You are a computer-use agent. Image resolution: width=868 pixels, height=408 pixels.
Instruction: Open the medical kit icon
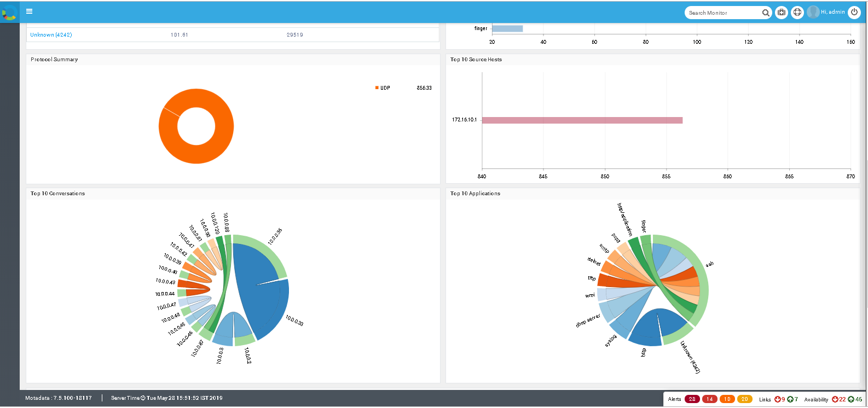[782, 12]
